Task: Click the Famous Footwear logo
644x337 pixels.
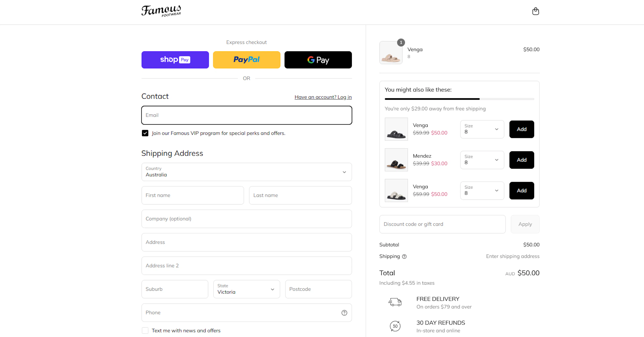Action: 161,11
